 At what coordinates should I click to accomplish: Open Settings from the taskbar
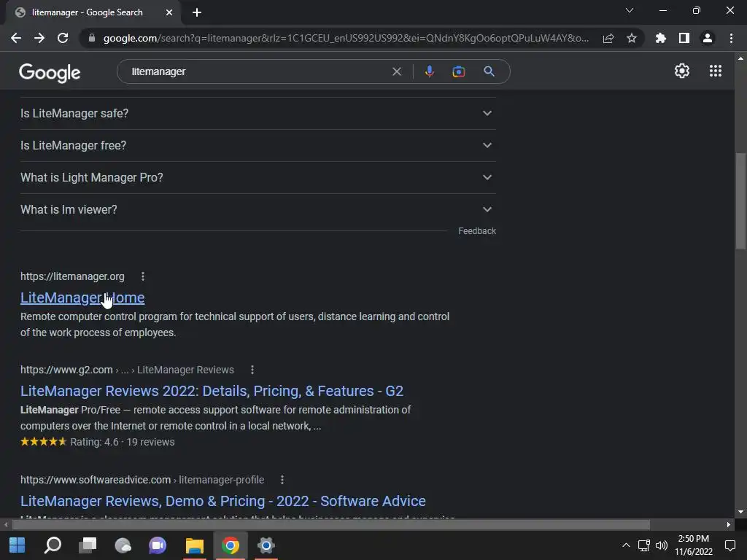click(266, 545)
